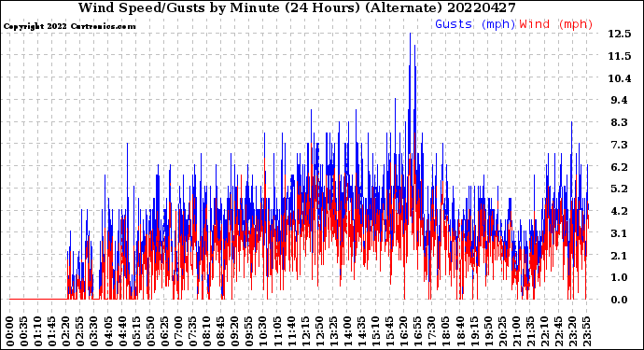Click the 18:40 time axis label

pyautogui.click(x=459, y=331)
